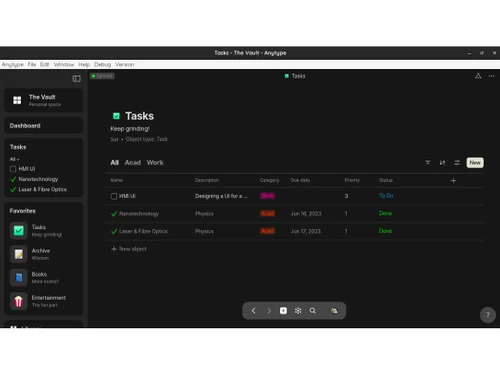Click Jun 17, 2023 due date
Viewport: 500px width, 375px height.
306,231
